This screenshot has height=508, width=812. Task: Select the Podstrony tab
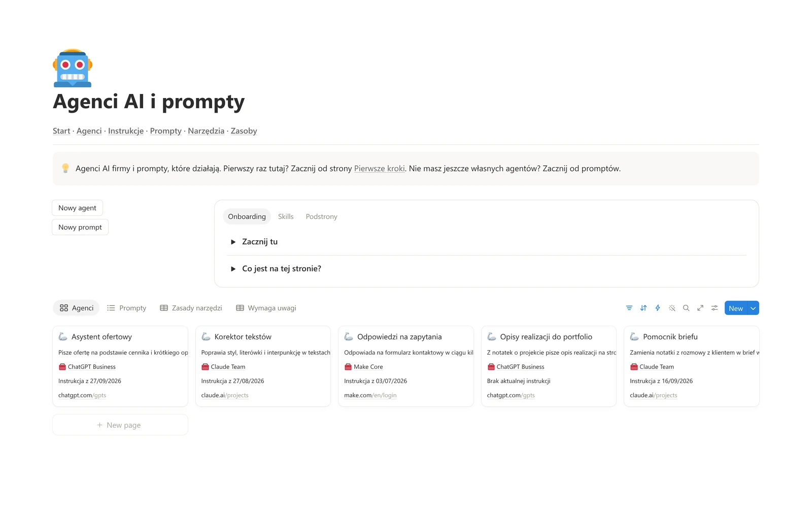(321, 216)
